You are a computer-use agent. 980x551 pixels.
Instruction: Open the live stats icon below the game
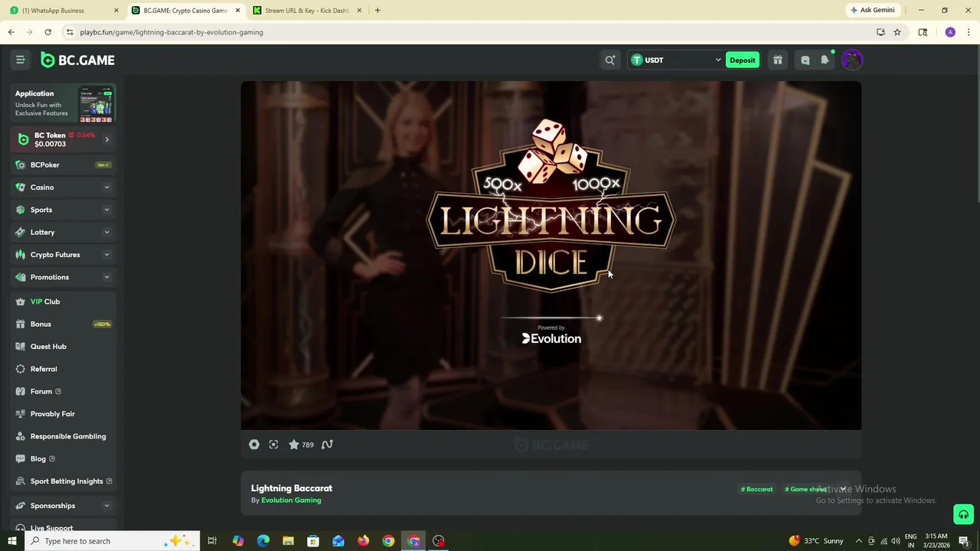tap(327, 445)
